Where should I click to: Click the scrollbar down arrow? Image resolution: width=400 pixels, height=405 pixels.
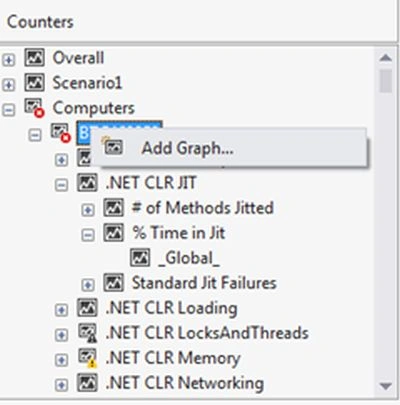coord(386,386)
